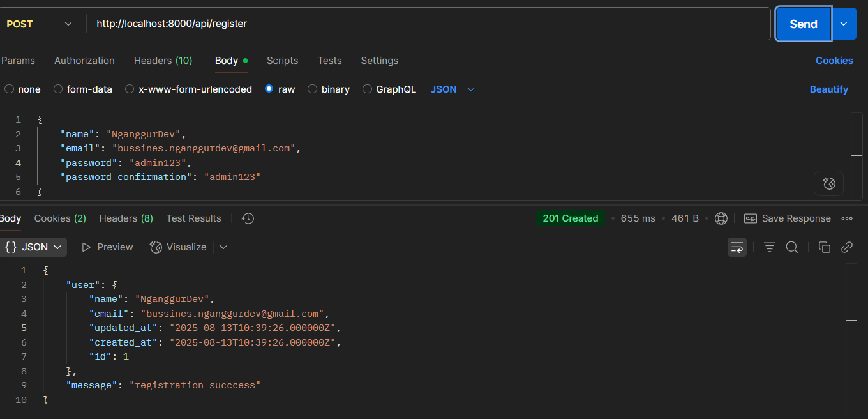Image resolution: width=868 pixels, height=419 pixels.
Task: Select the raw body type
Action: pos(280,89)
